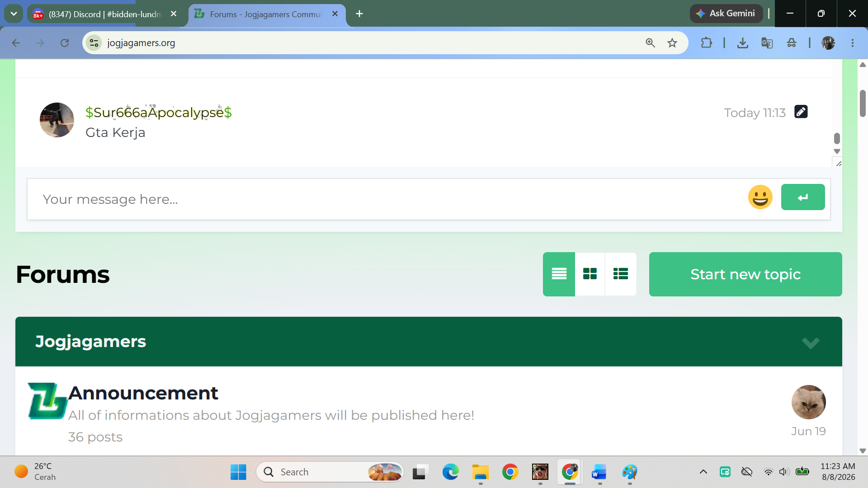Go back to the previous page
The image size is (868, 488).
[x=16, y=43]
